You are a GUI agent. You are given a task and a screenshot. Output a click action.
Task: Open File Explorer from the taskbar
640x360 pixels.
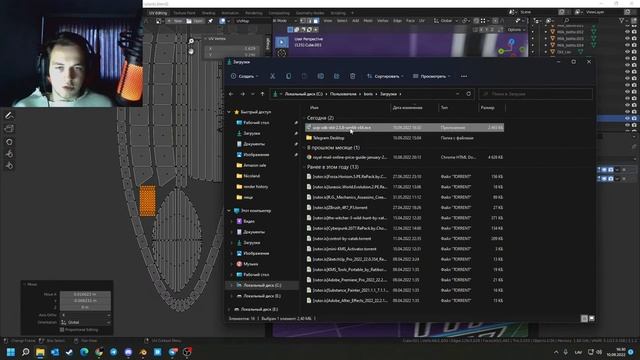[x=40, y=352]
